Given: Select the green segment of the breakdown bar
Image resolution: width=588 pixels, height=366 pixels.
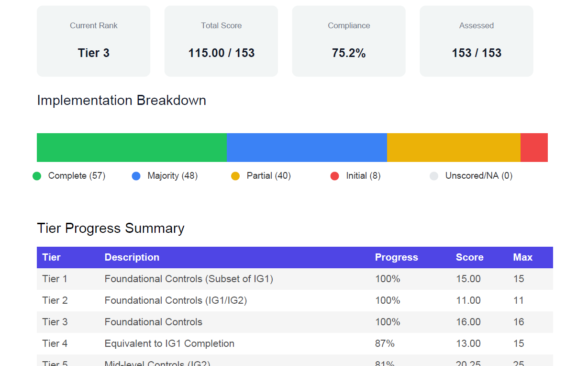Looking at the screenshot, I should (x=132, y=147).
